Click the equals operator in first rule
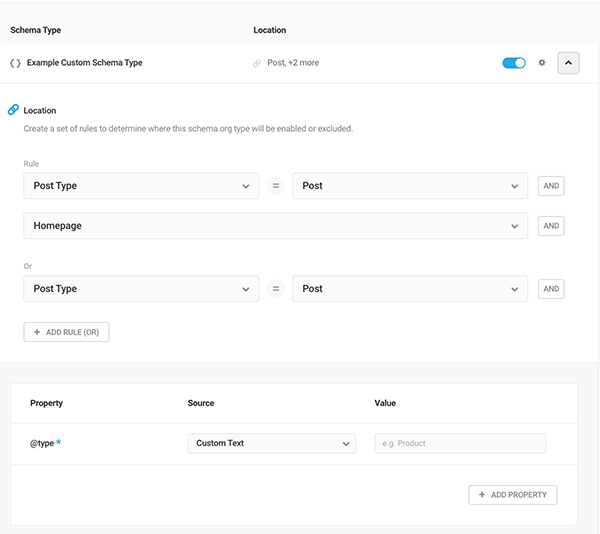The height and width of the screenshot is (534, 600). point(276,186)
